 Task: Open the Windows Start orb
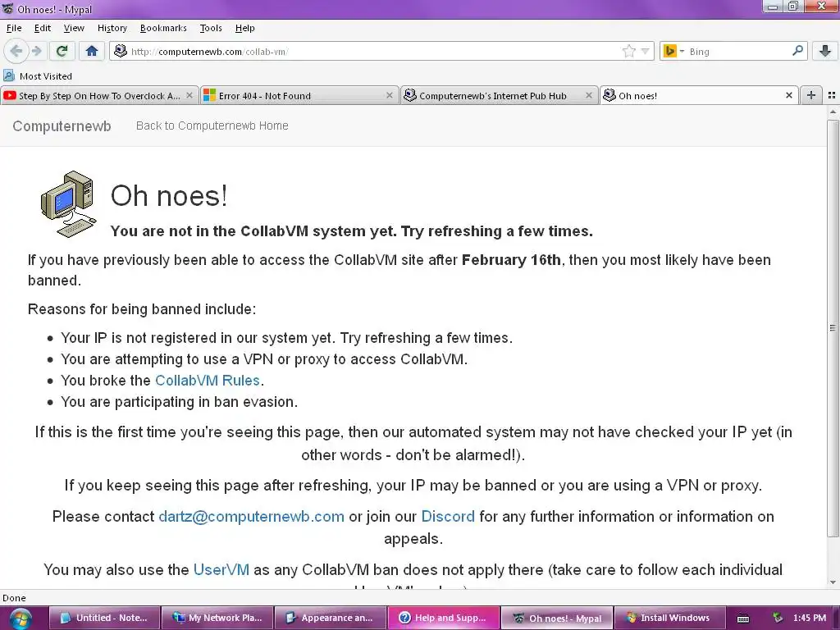point(20,619)
